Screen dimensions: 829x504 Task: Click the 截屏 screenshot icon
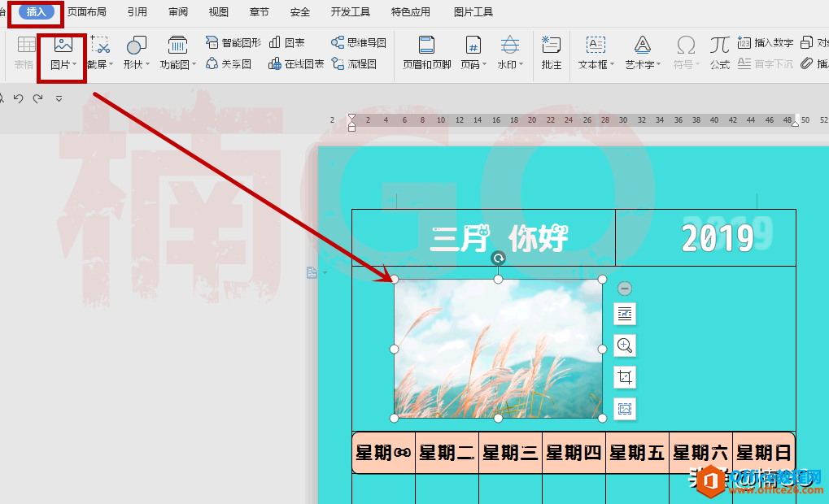[x=99, y=46]
